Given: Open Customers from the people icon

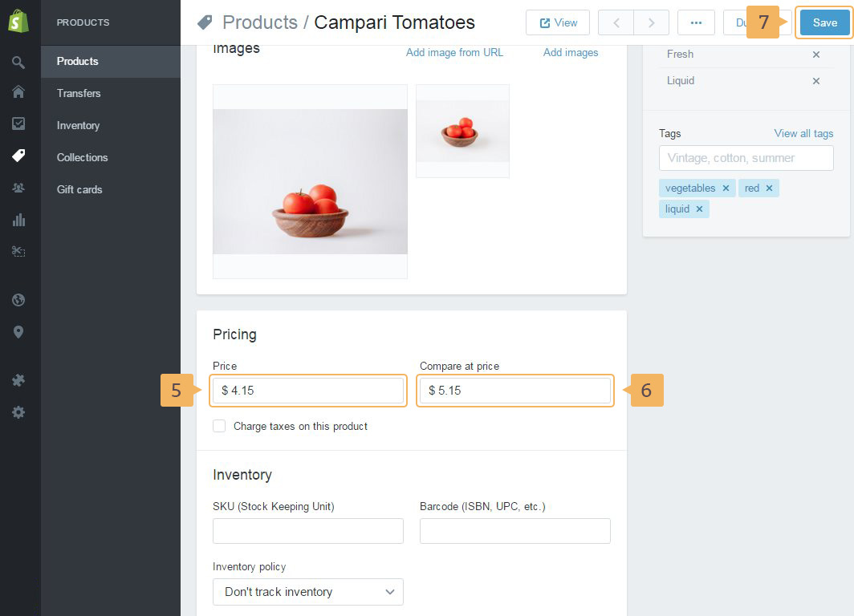Looking at the screenshot, I should coord(18,187).
